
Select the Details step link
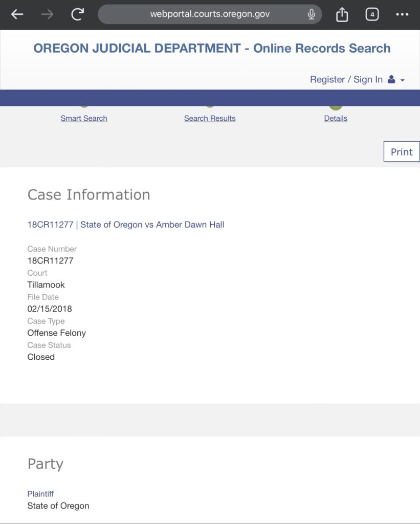pyautogui.click(x=336, y=118)
